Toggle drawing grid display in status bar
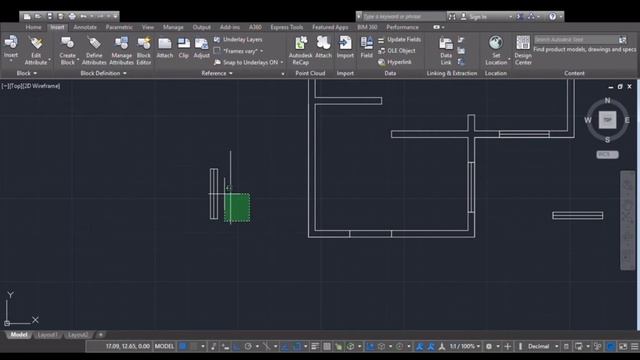The height and width of the screenshot is (360, 640). [x=183, y=347]
